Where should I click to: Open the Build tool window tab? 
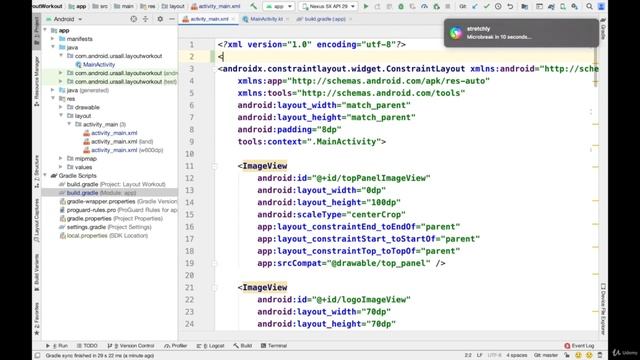pos(242,346)
